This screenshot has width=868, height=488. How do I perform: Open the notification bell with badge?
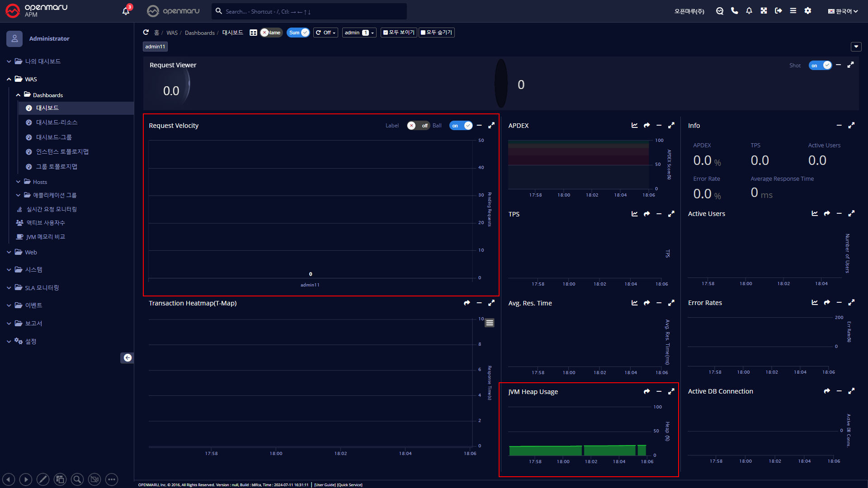click(x=126, y=11)
